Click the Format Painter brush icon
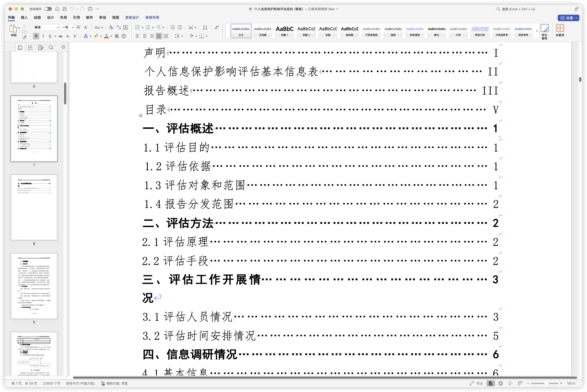Screen dimensions: 587x392 pos(24,38)
